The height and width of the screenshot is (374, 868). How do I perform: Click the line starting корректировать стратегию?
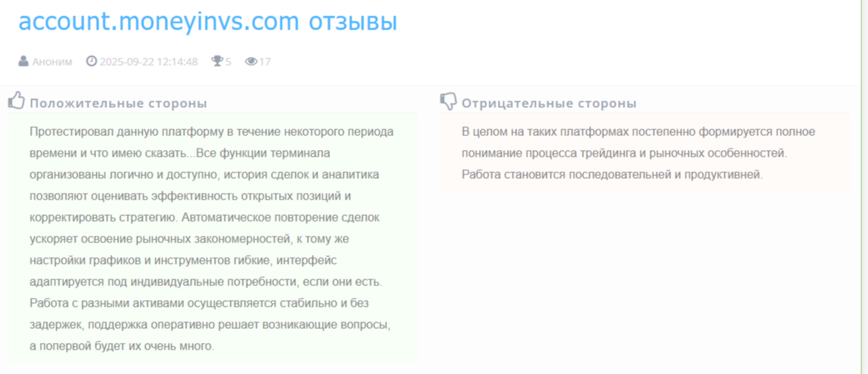(x=204, y=217)
